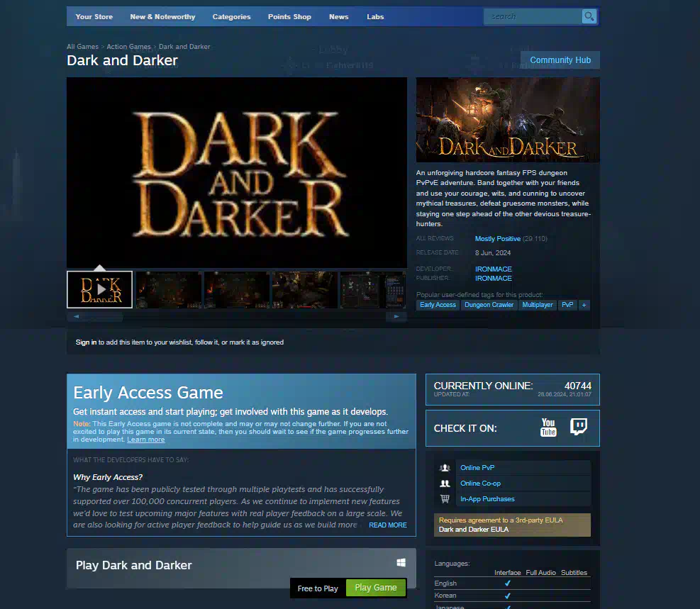The width and height of the screenshot is (700, 609).
Task: Click the thumbnail strip scrollbar handle
Action: [104, 316]
